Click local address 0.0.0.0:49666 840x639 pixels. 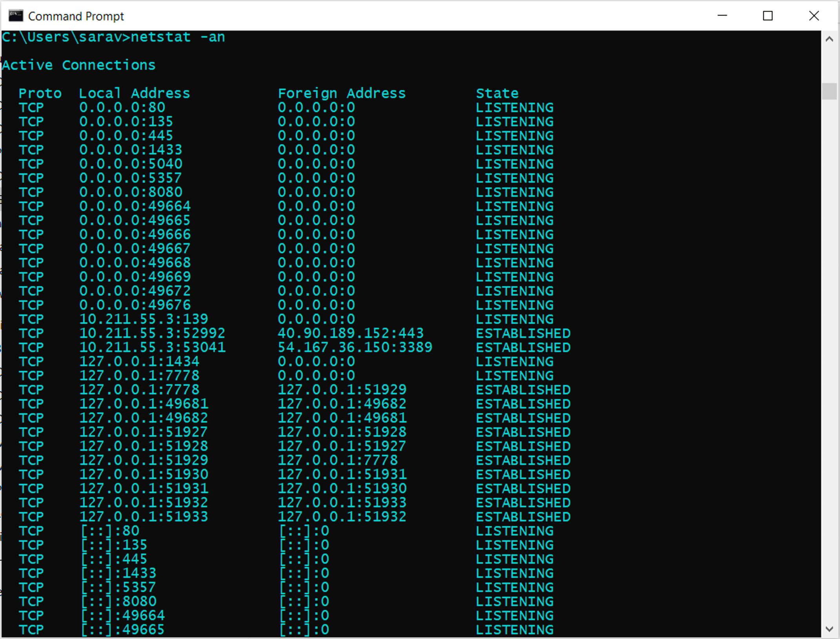coord(135,234)
